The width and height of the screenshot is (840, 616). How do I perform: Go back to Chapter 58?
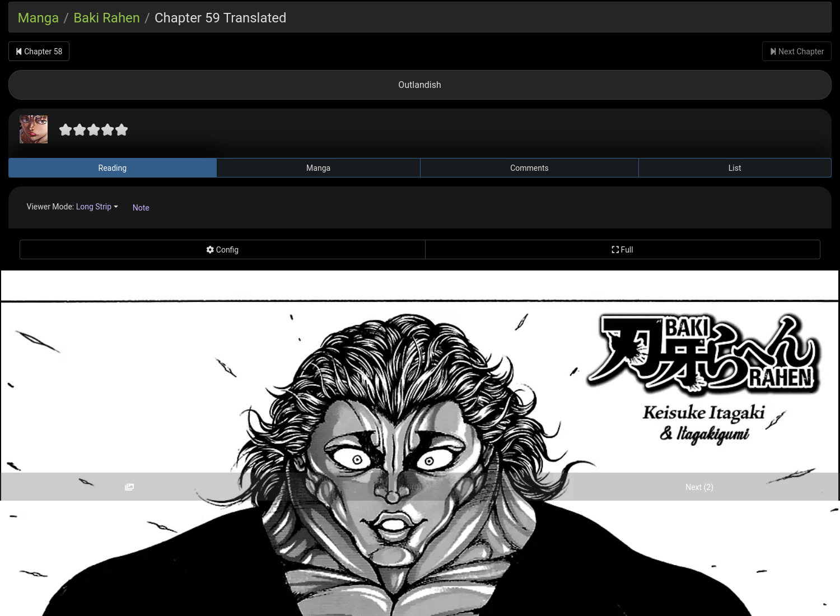pyautogui.click(x=39, y=52)
